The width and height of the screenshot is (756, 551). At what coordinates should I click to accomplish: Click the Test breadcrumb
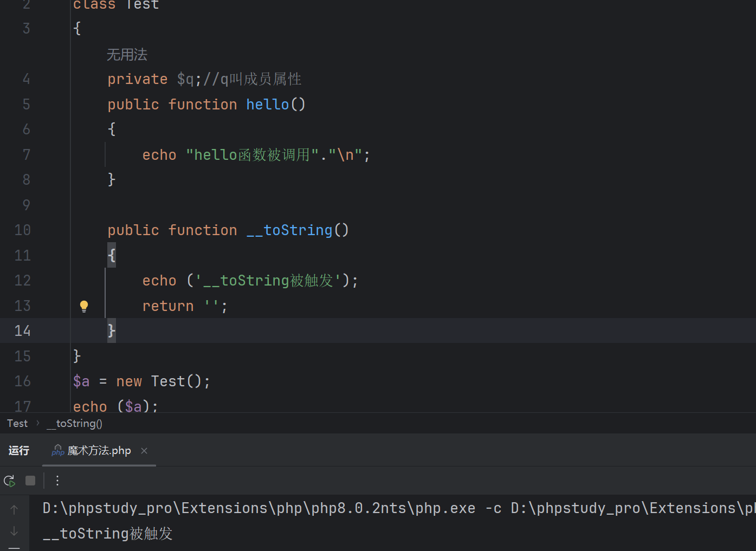[x=17, y=423]
